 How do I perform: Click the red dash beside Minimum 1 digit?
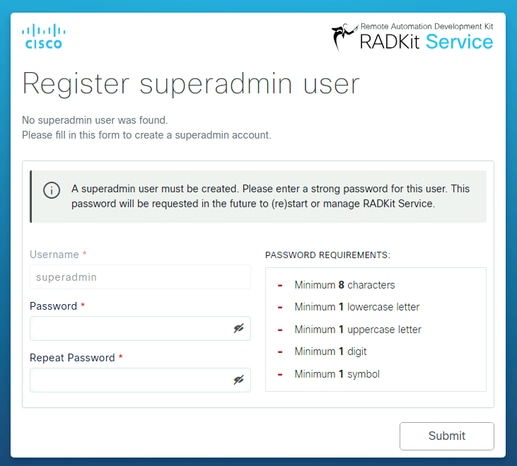(x=280, y=352)
